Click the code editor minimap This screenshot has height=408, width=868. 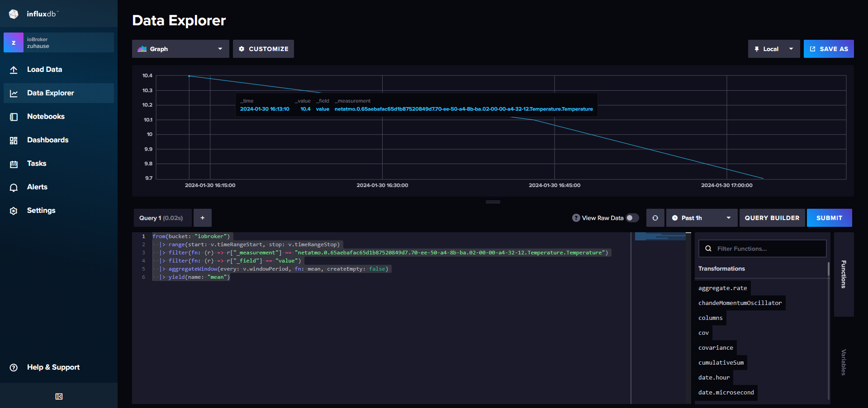660,236
